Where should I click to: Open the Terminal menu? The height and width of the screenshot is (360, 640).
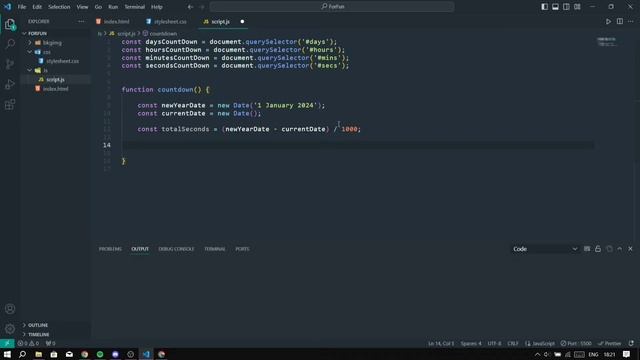point(134,7)
